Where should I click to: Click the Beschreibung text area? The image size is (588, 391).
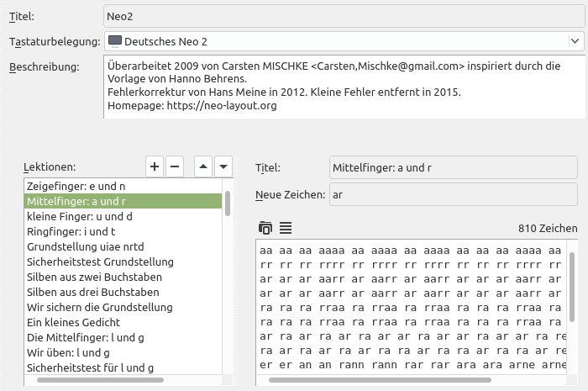(x=344, y=87)
